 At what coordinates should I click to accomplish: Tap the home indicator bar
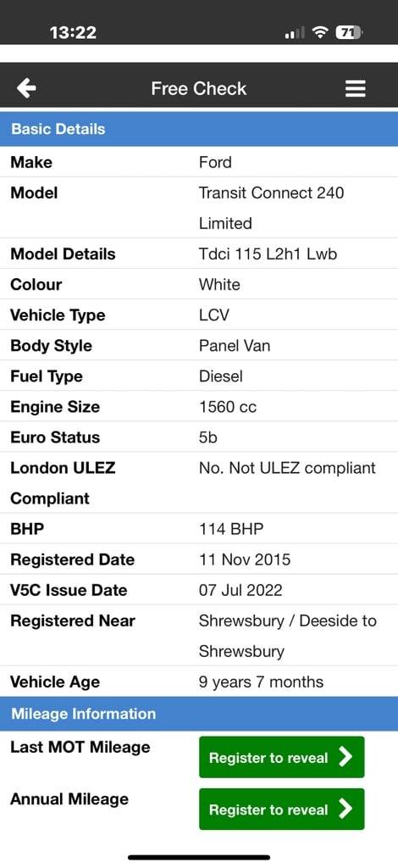point(199,858)
